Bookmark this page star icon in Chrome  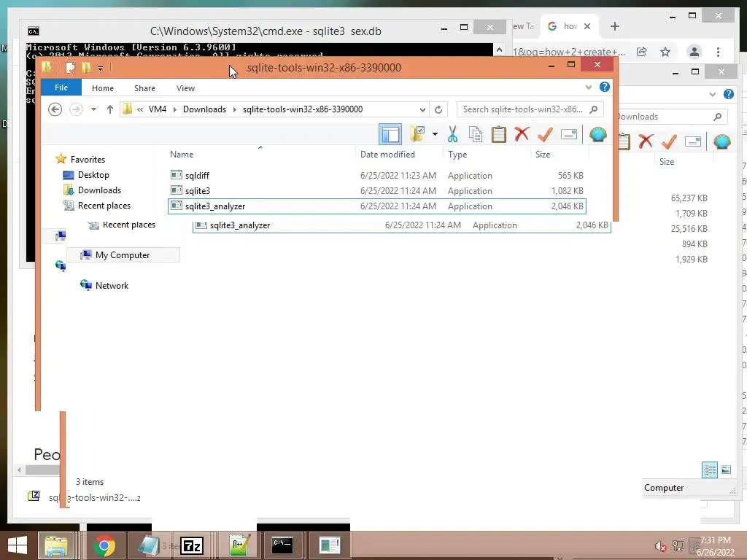pyautogui.click(x=665, y=52)
